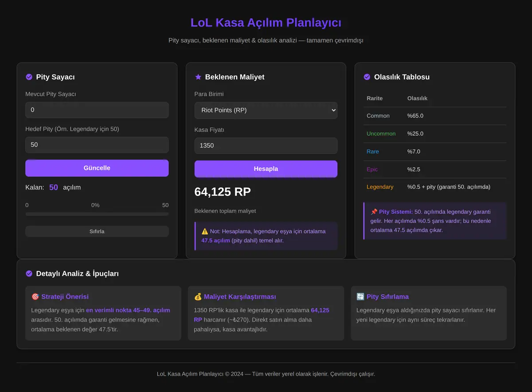Focus the Hedef Pity input field
The image size is (532, 392).
pyautogui.click(x=97, y=145)
